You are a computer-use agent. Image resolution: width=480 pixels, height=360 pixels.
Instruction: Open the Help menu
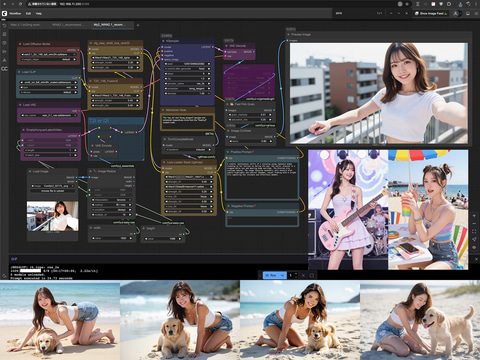[x=39, y=13]
